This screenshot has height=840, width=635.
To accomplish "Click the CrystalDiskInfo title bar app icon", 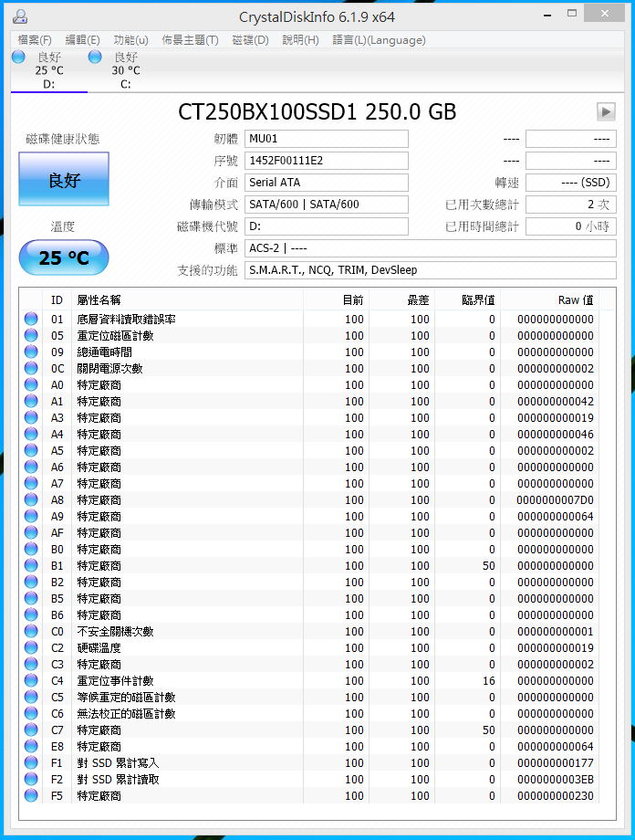I will (20, 17).
